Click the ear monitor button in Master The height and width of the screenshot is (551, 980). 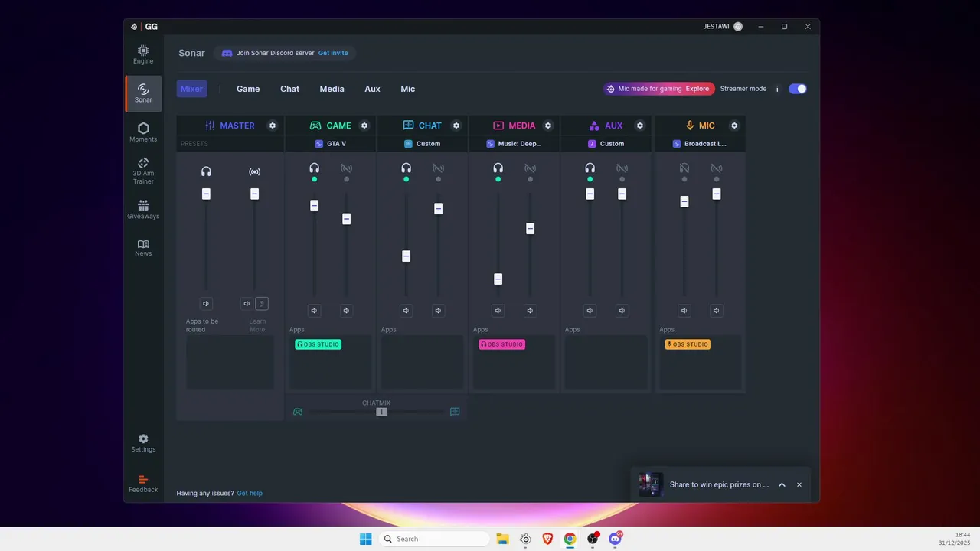click(x=262, y=304)
